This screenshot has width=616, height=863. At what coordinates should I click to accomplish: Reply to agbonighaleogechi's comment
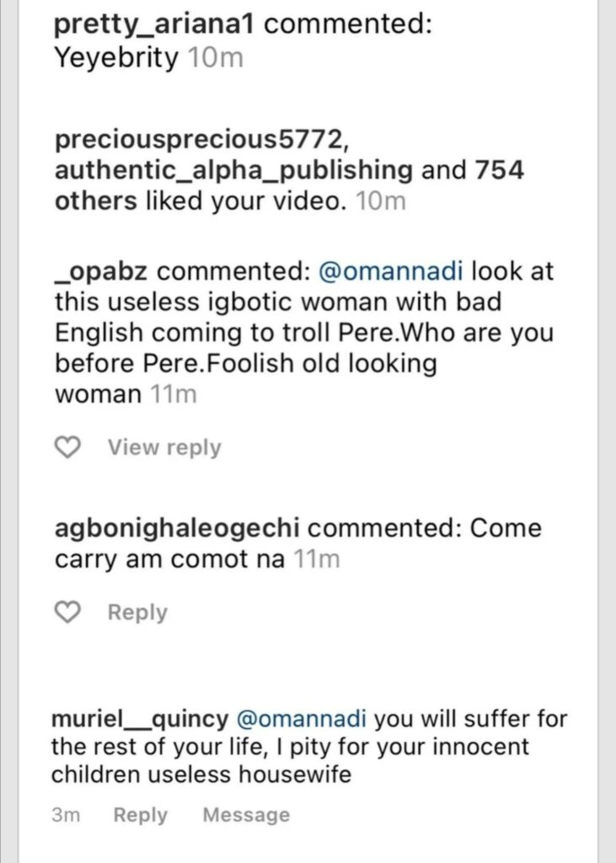[137, 612]
